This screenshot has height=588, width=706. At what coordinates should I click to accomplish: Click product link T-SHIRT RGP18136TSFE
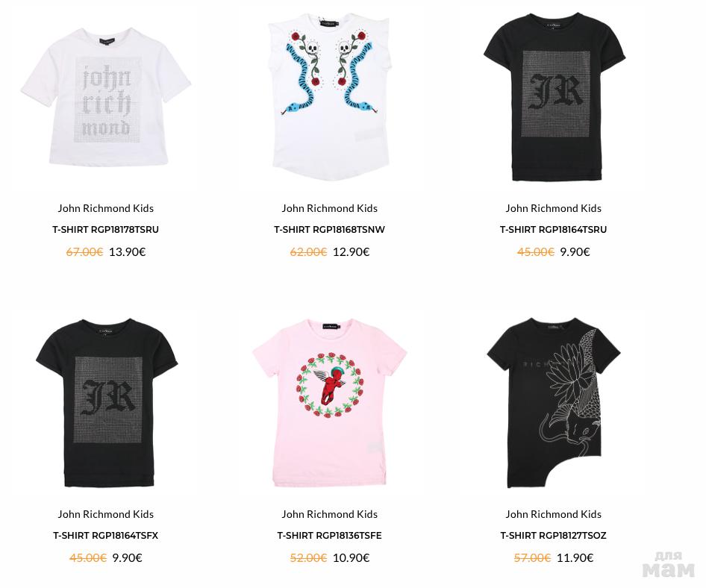[330, 536]
